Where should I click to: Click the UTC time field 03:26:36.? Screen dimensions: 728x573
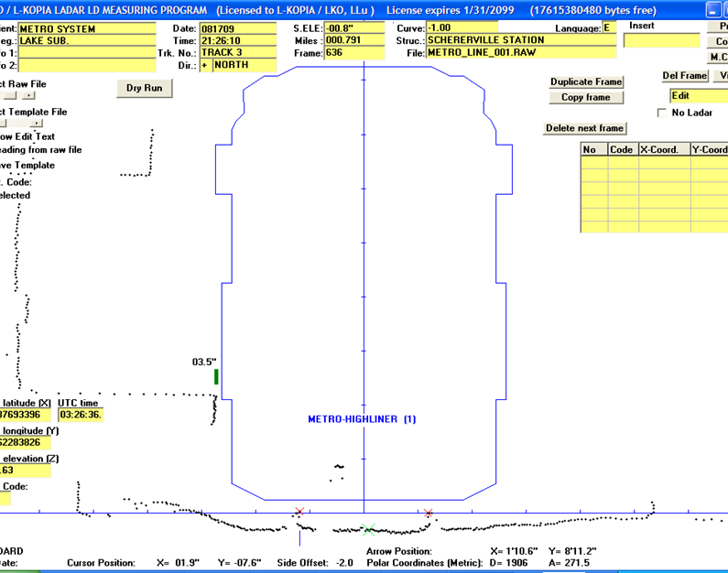(x=81, y=415)
